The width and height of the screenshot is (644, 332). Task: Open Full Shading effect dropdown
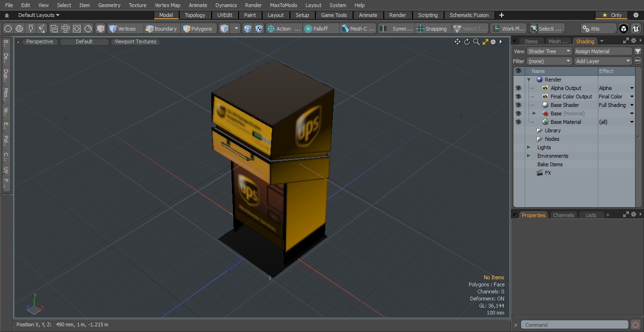click(x=632, y=105)
